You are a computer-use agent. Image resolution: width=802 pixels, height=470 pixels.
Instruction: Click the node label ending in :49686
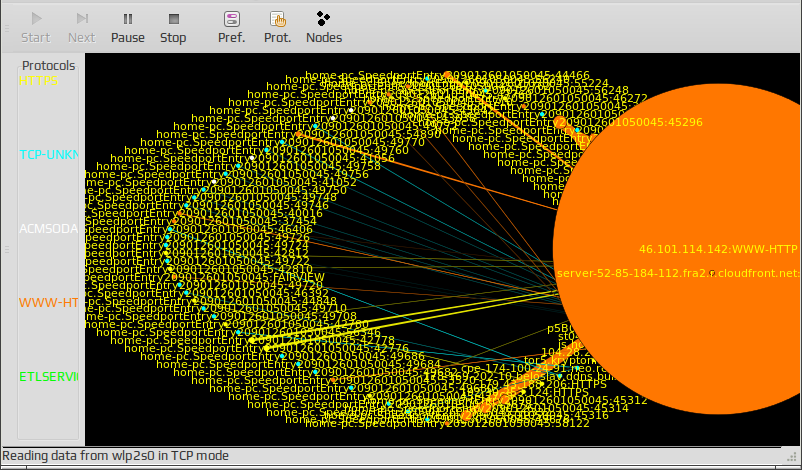(x=282, y=356)
